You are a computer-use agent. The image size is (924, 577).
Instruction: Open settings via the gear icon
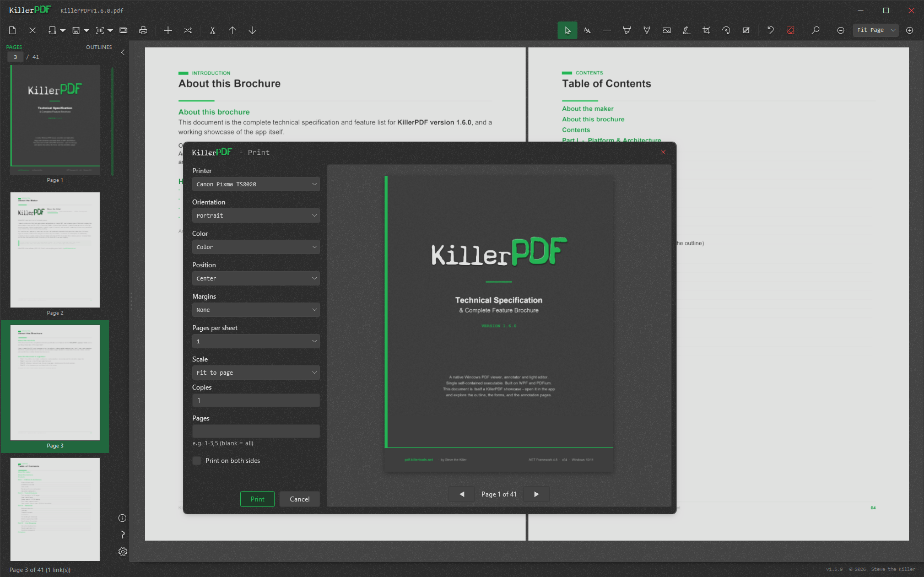pos(122,552)
